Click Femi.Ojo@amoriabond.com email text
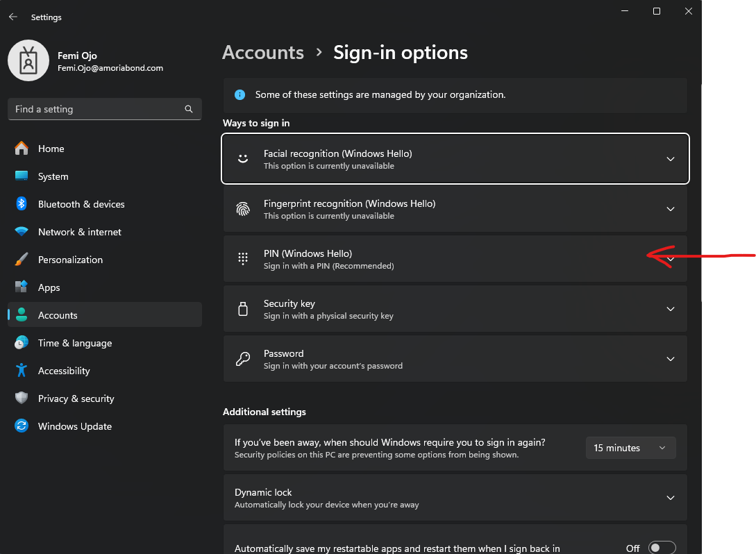Image resolution: width=756 pixels, height=554 pixels. [110, 68]
